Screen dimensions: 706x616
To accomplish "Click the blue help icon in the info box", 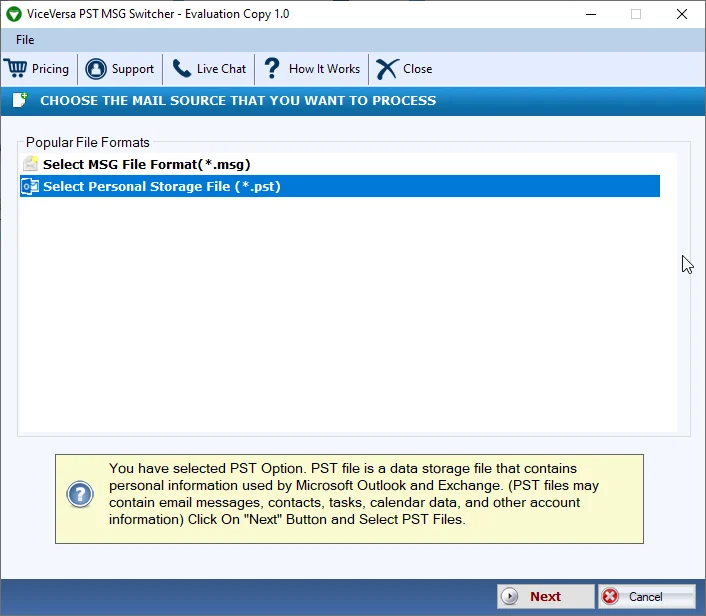I will tap(80, 494).
